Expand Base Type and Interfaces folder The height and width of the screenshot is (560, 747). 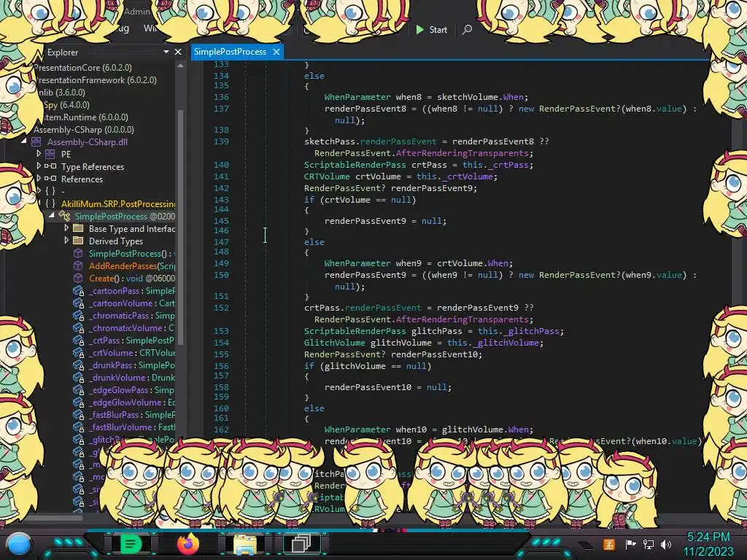click(66, 228)
